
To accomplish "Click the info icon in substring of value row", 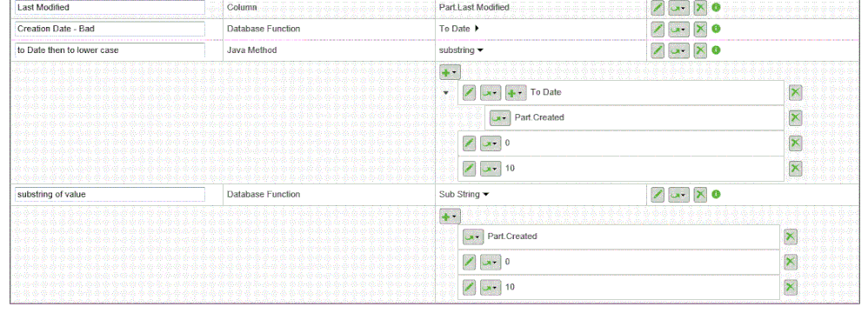I will (x=716, y=194).
